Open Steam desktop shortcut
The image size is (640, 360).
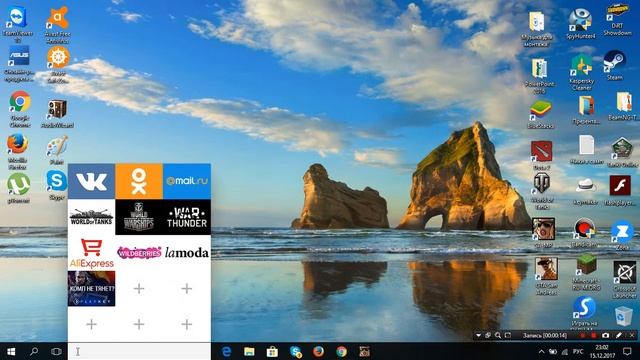pyautogui.click(x=614, y=64)
